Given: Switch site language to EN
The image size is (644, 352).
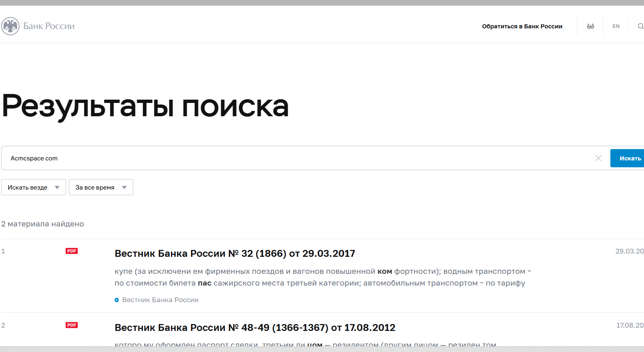Looking at the screenshot, I should click(x=616, y=26).
